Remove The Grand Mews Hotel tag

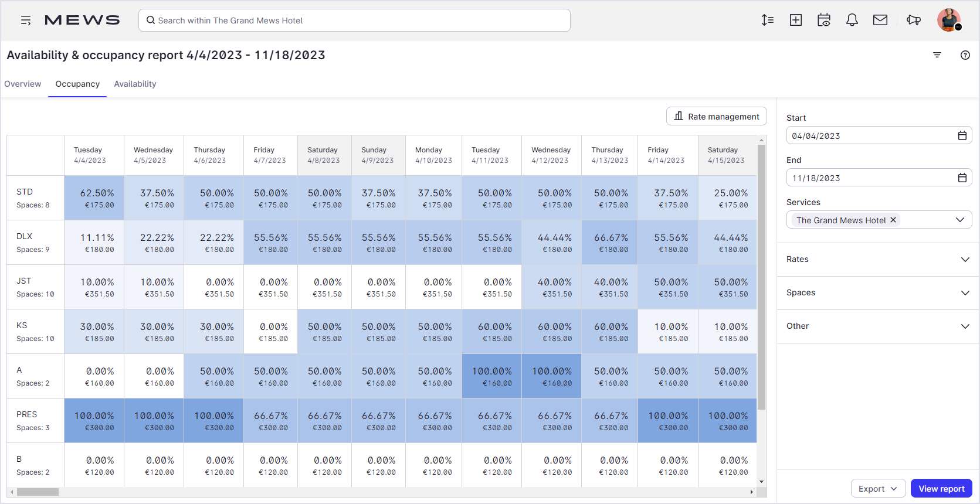(x=893, y=220)
